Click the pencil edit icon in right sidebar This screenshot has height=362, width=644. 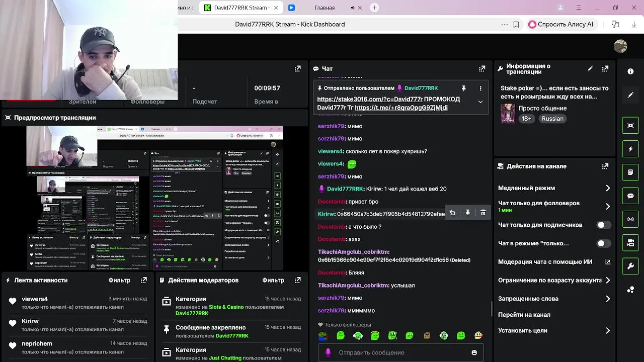(x=630, y=95)
